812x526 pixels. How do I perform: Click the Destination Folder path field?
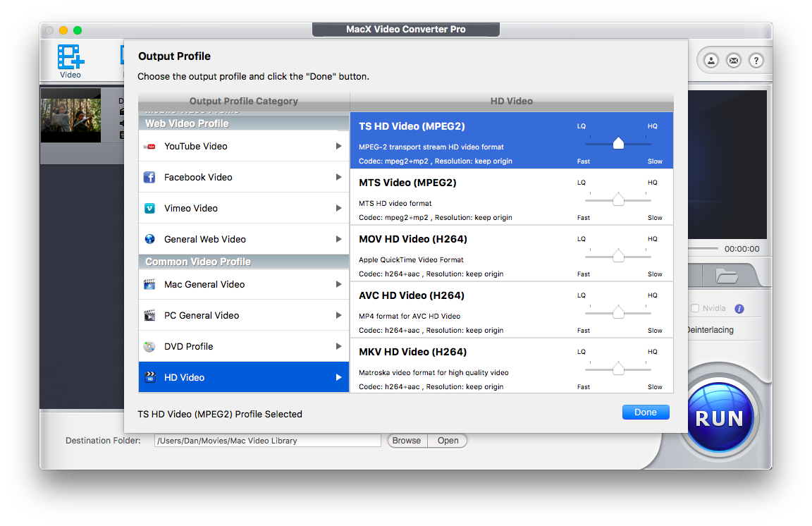click(x=268, y=441)
